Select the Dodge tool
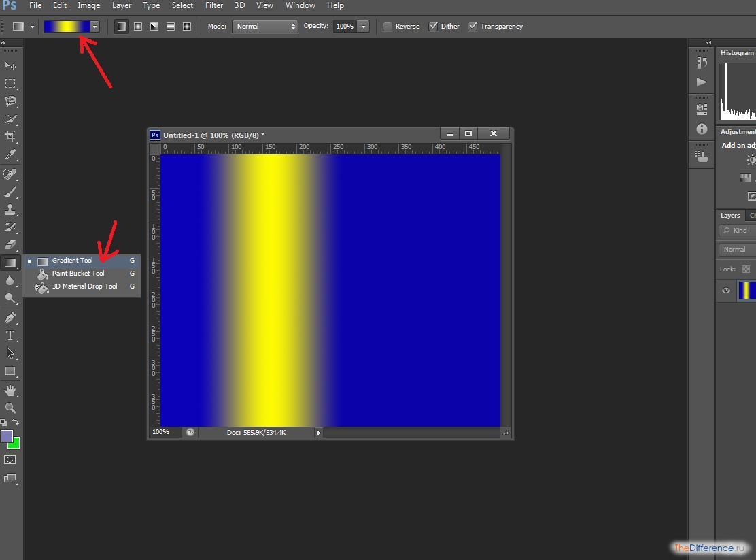This screenshot has height=560, width=756. click(x=10, y=298)
